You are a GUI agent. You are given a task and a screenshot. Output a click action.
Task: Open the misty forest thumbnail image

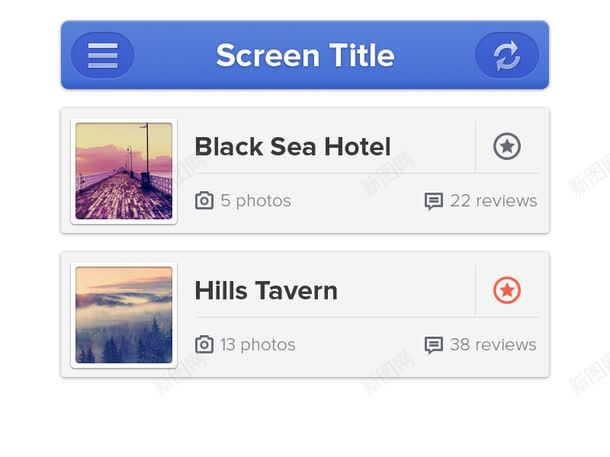[124, 315]
